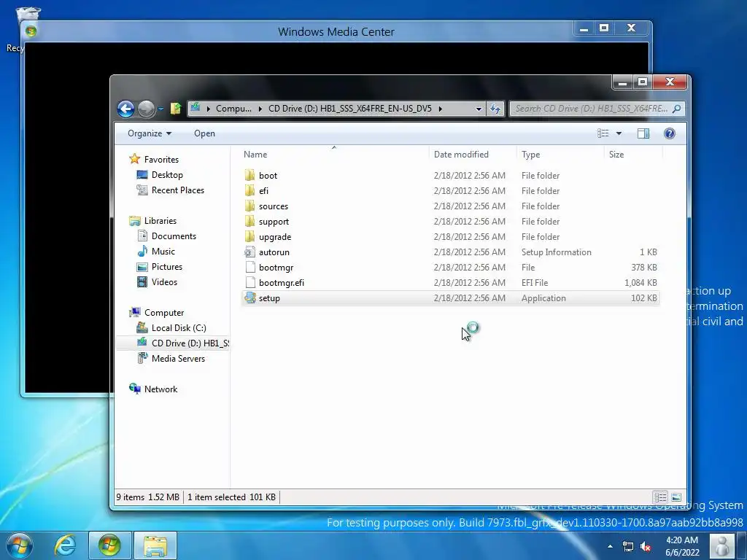Open Recent Places in the Favorites list

tap(178, 190)
